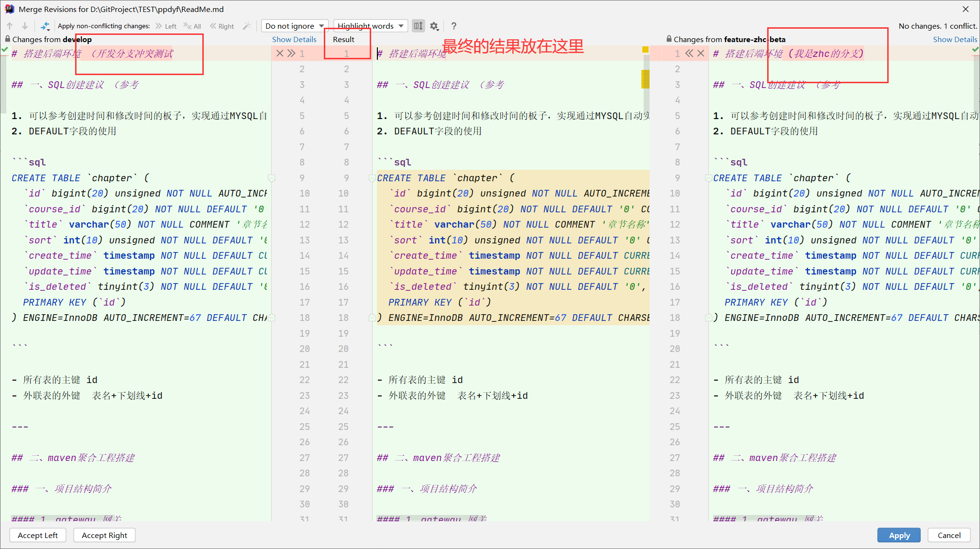The height and width of the screenshot is (549, 980).
Task: Fold CREATE TABLE block in right pane
Action: click(708, 178)
